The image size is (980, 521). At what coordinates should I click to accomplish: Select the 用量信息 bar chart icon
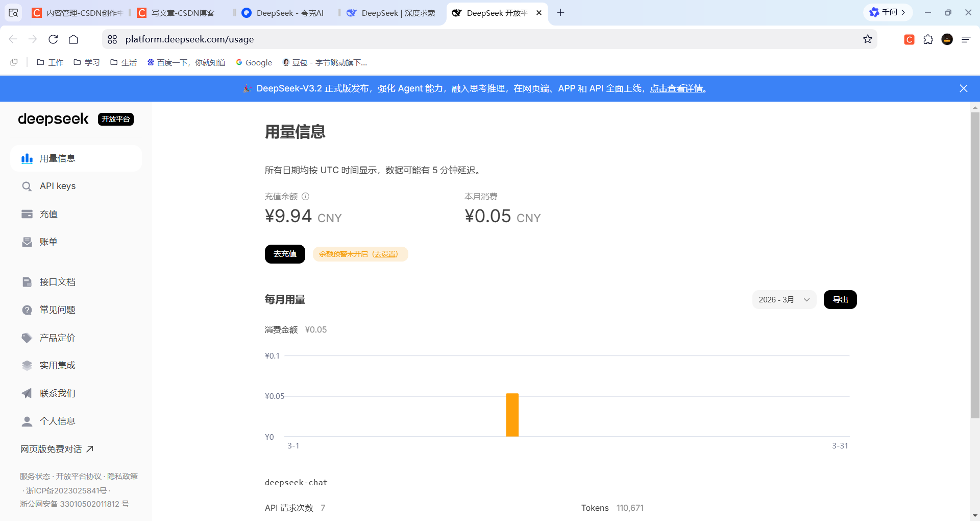point(27,158)
